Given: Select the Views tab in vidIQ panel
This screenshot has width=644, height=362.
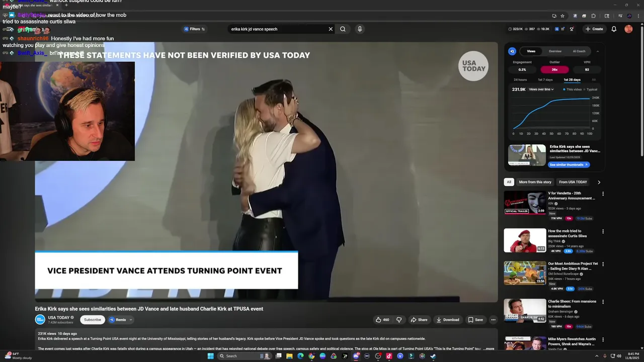Looking at the screenshot, I should [x=531, y=51].
